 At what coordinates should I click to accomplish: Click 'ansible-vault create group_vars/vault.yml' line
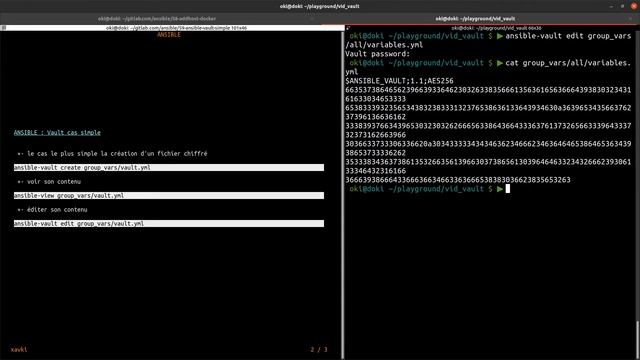point(169,167)
